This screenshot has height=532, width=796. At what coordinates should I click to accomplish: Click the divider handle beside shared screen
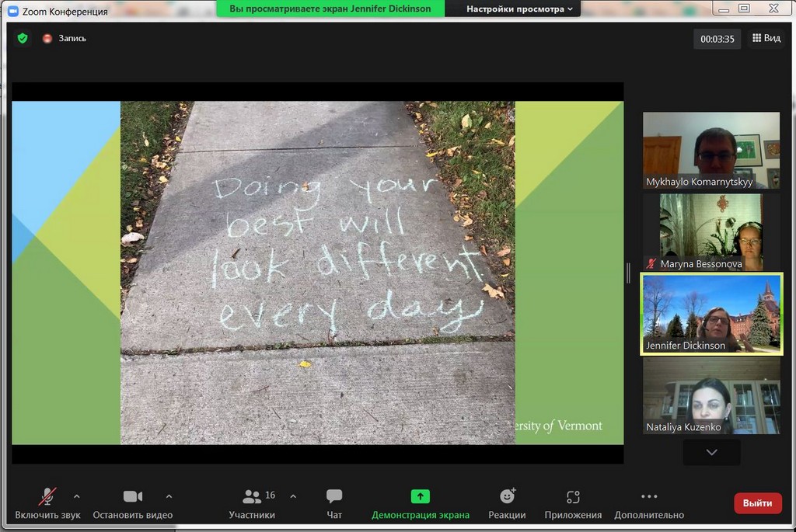[x=629, y=272]
